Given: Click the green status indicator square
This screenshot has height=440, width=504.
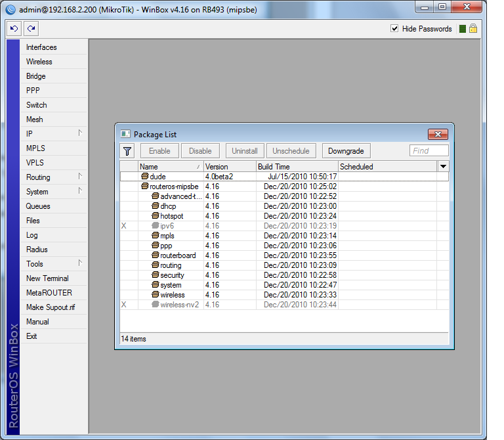Looking at the screenshot, I should 463,29.
